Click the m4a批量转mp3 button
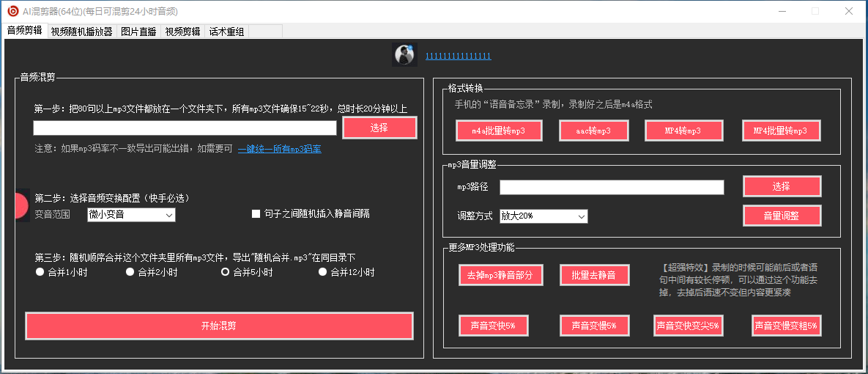The height and width of the screenshot is (374, 868). (499, 131)
